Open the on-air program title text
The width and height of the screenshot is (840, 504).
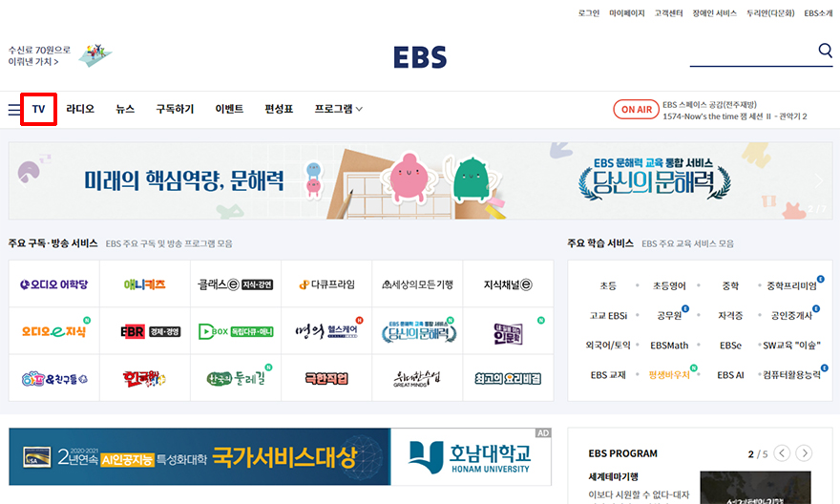point(734,111)
